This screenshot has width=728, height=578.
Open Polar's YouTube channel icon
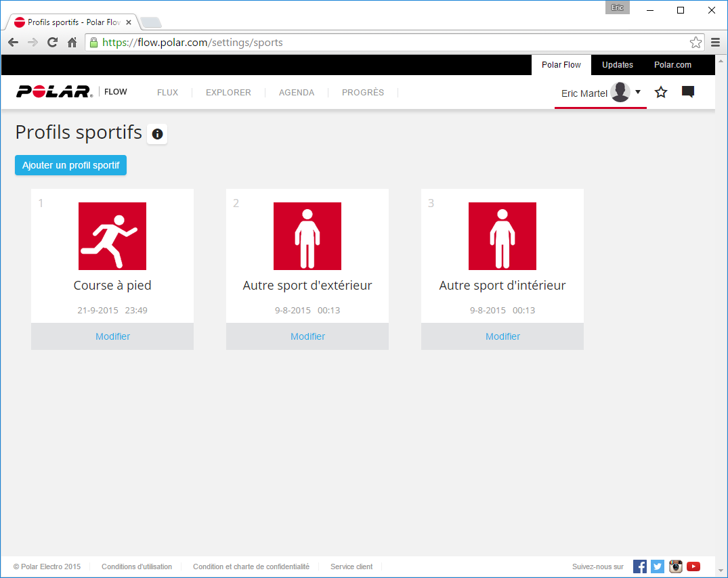693,566
